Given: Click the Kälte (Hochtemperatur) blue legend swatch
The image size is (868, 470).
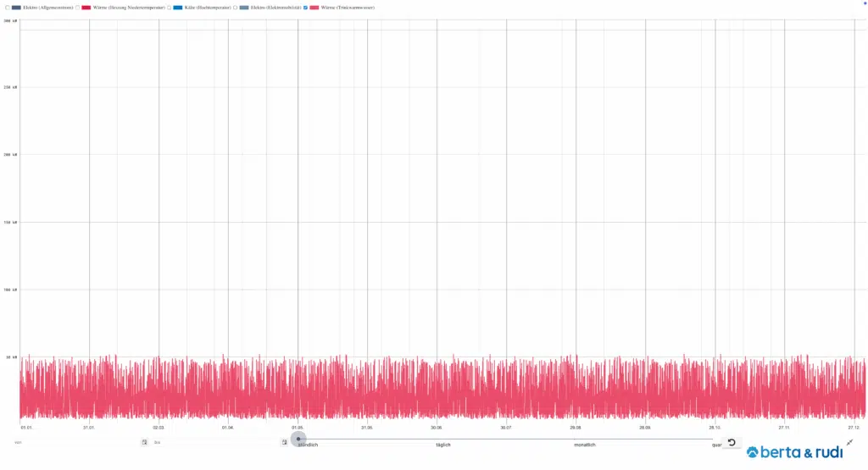Looking at the screenshot, I should [176, 7].
